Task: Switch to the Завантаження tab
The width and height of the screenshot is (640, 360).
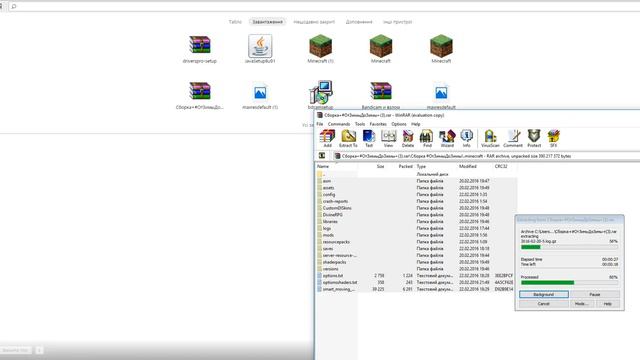Action: 267,22
